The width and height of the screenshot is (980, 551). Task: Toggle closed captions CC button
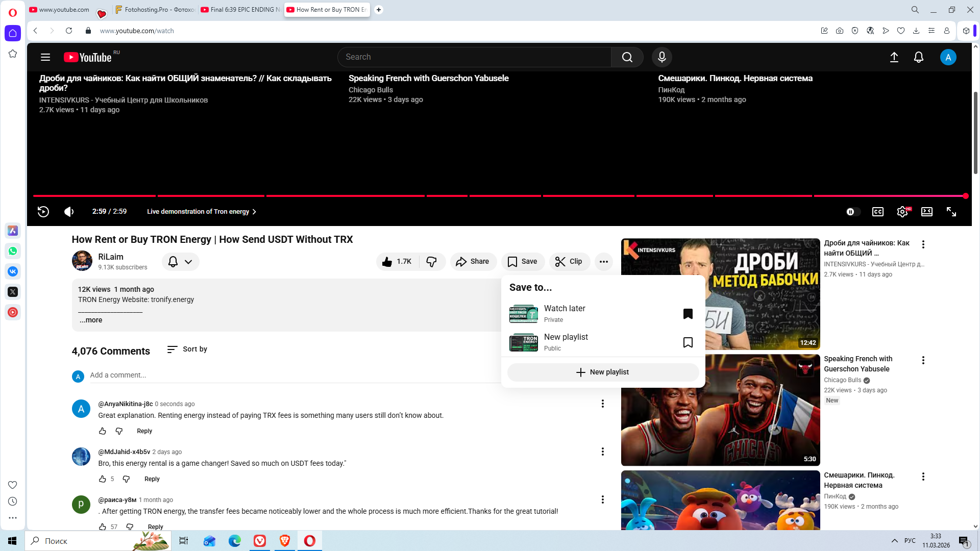pos(877,212)
